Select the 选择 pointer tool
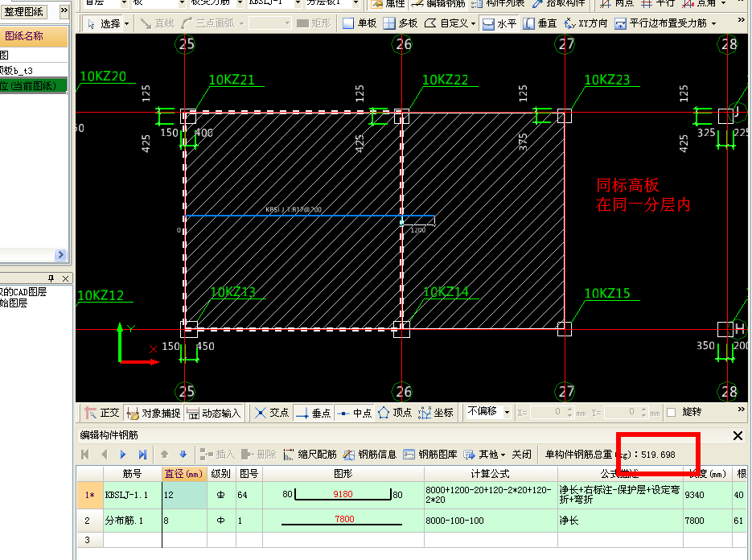This screenshot has width=752, height=560. (105, 23)
